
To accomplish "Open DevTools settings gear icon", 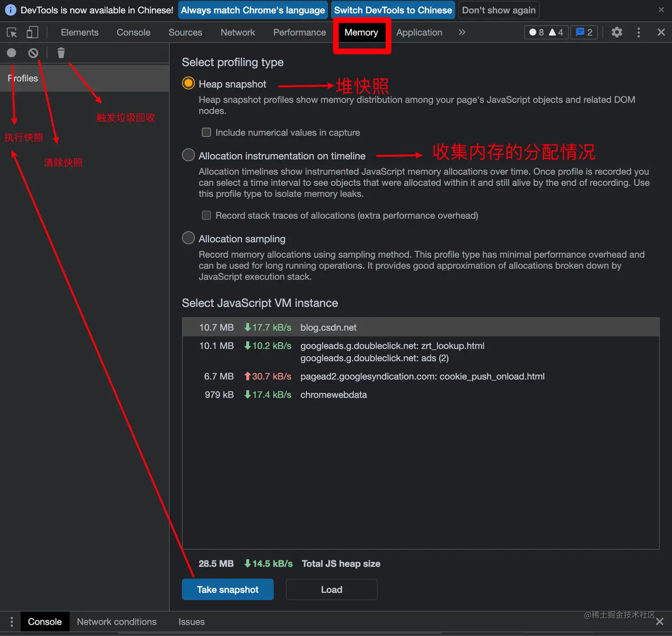I will pos(617,32).
